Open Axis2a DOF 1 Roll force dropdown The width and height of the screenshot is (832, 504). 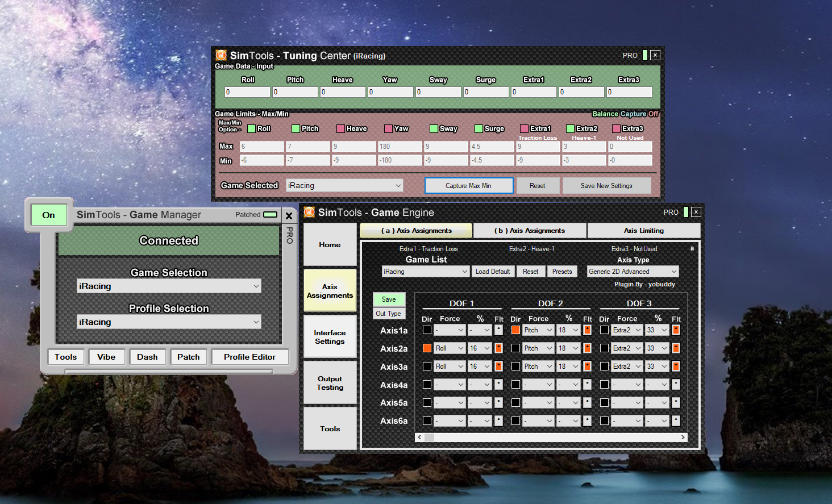pyautogui.click(x=450, y=348)
